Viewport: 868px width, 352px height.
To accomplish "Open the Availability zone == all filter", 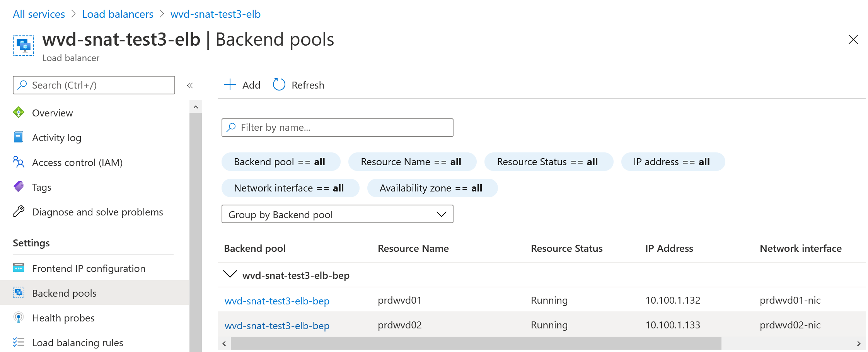I will coord(432,188).
